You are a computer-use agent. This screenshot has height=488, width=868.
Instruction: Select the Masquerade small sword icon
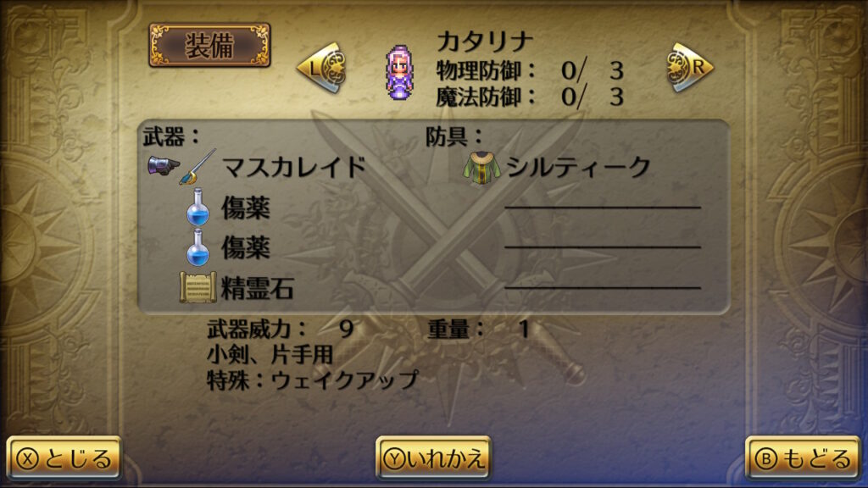point(197,167)
